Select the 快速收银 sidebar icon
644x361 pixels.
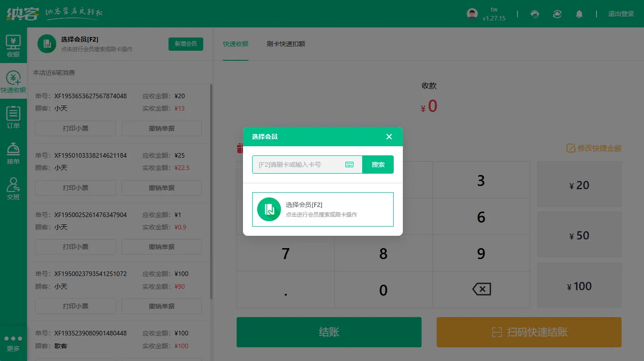pos(13,81)
